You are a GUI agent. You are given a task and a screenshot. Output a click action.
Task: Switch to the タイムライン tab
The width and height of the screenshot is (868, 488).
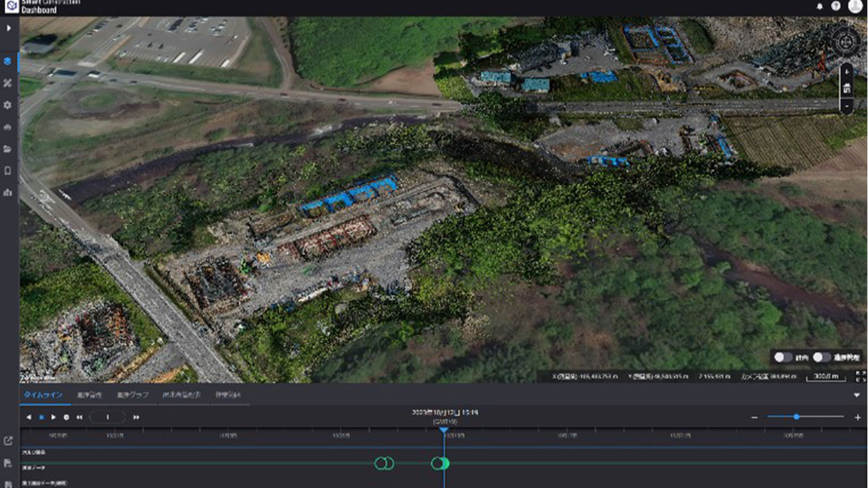coord(43,395)
